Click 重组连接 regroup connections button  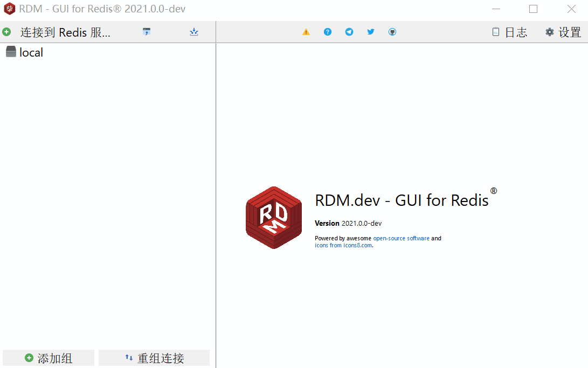tap(154, 358)
